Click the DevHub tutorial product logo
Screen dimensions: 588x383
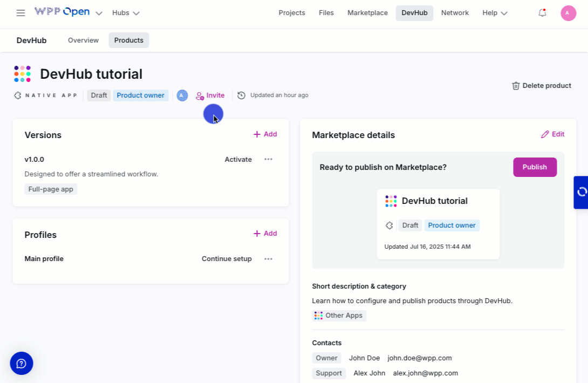pos(23,74)
